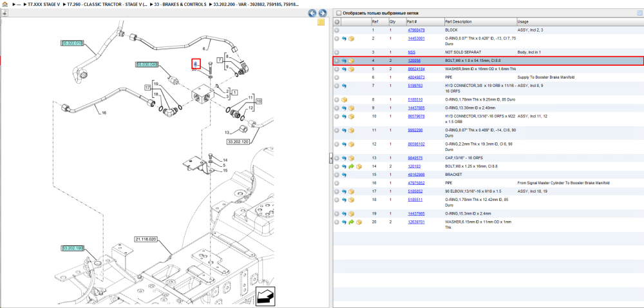Click the diagram toolbar toggle at far left
The width and height of the screenshot is (644, 308).
tap(4, 13)
